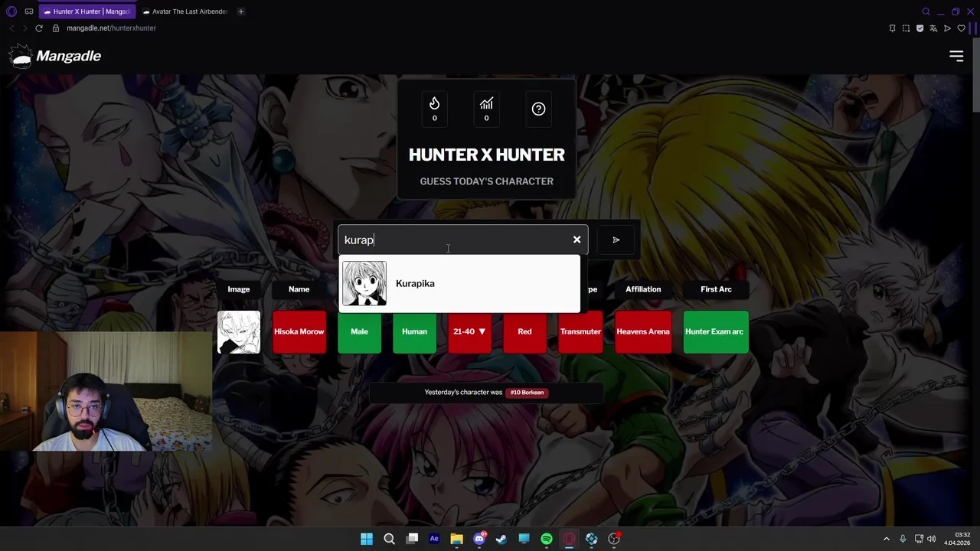
Task: Show hidden system tray icons
Action: point(887,539)
